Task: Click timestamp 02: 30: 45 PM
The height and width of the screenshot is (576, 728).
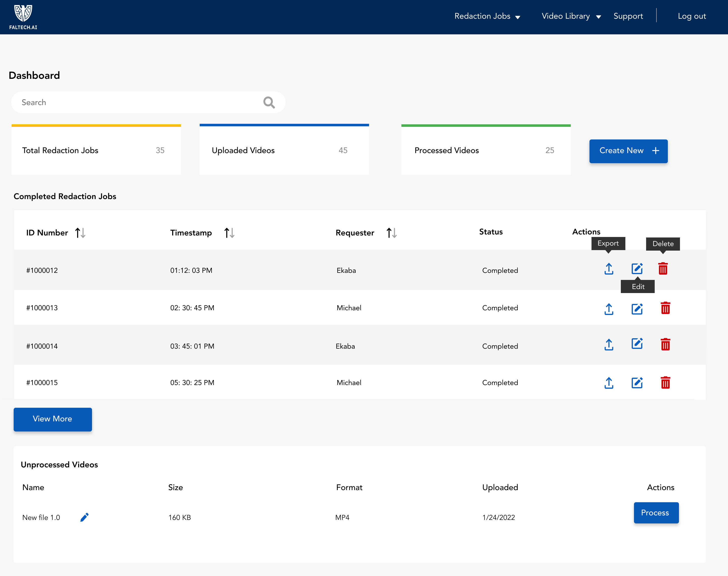Action: click(x=192, y=308)
